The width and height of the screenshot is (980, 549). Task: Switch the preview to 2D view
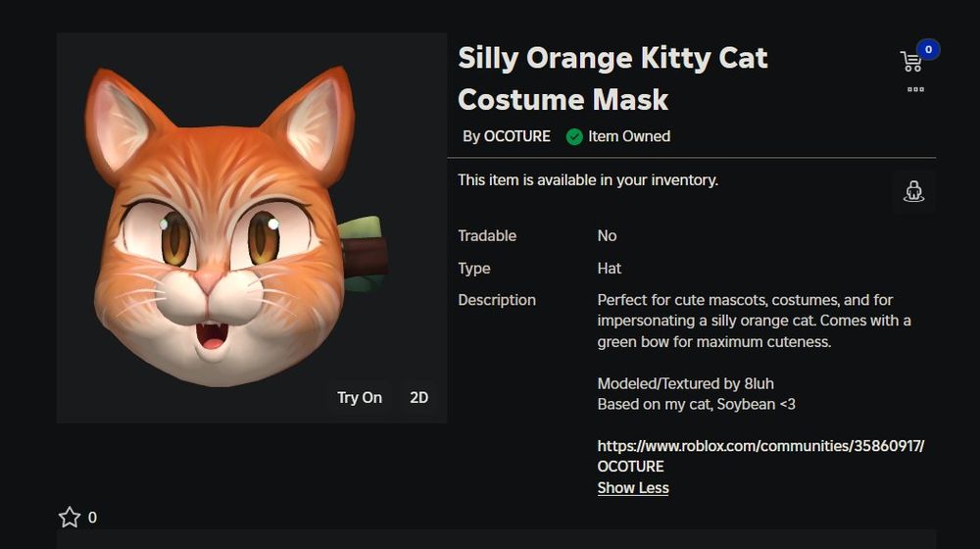pyautogui.click(x=418, y=398)
